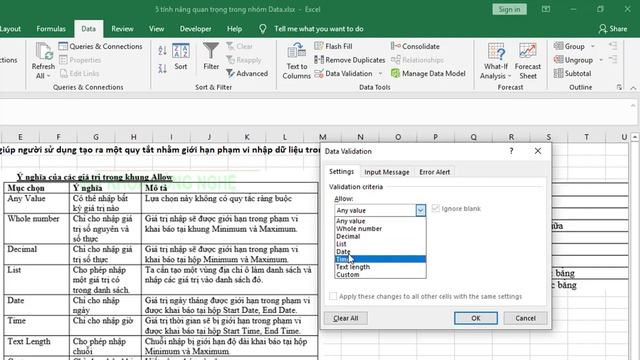
Task: Choose List option in Allow list
Action: tap(380, 244)
